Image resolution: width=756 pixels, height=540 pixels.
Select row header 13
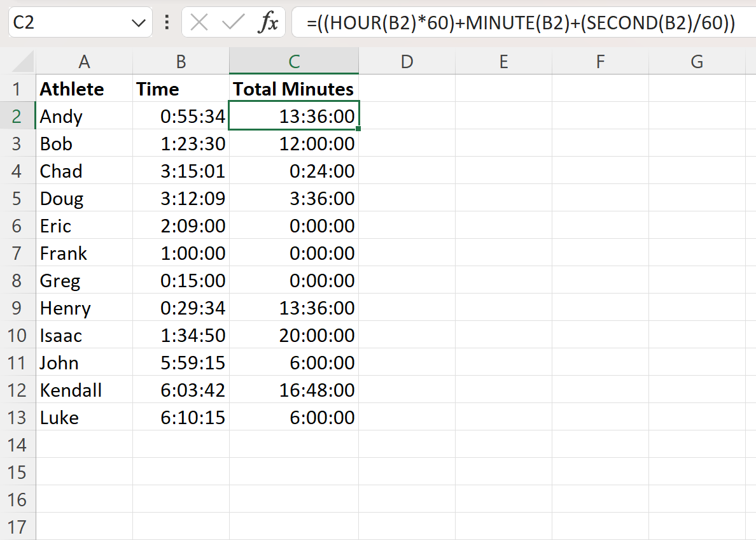click(18, 417)
